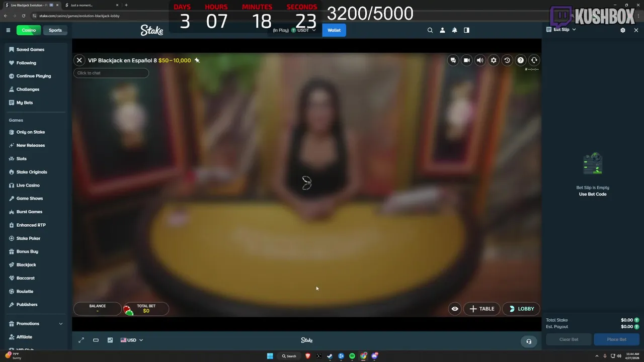Mute the game sound speaker icon
The width and height of the screenshot is (644, 362).
click(x=480, y=60)
